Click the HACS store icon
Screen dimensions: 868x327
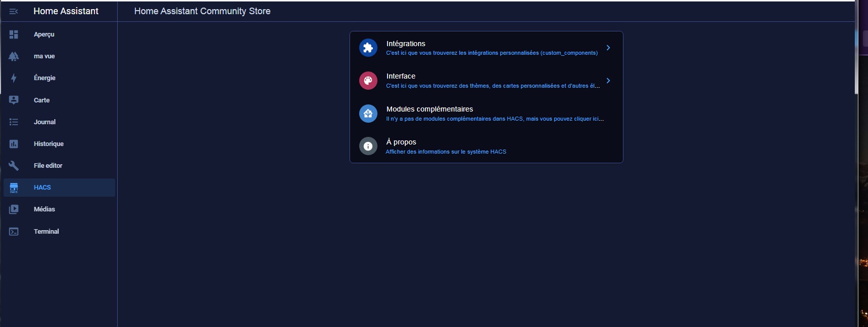(14, 188)
